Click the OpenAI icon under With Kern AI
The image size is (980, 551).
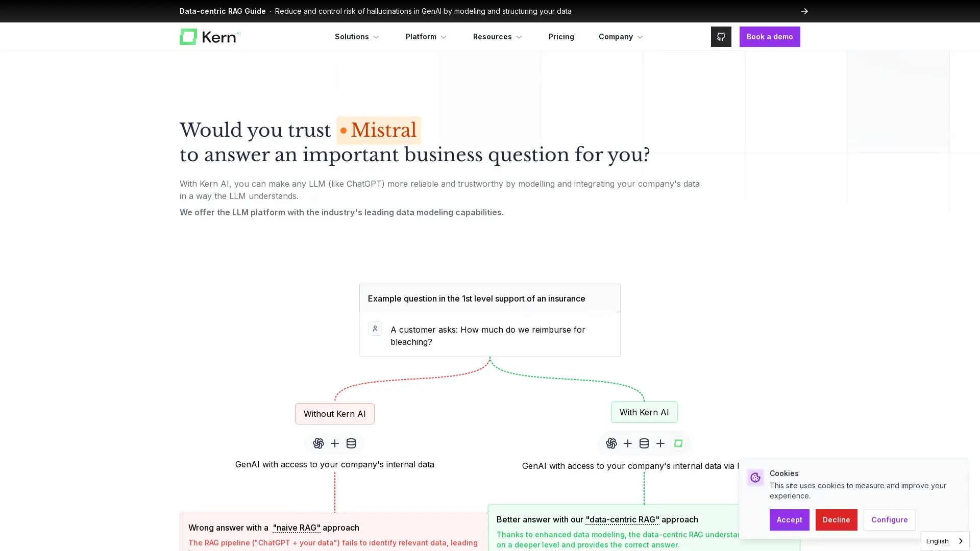pyautogui.click(x=610, y=443)
